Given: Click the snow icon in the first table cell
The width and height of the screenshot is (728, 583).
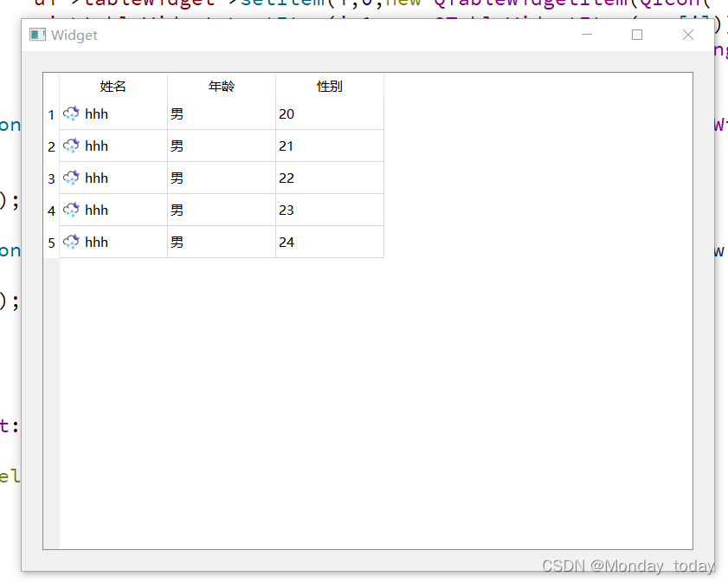Looking at the screenshot, I should pos(71,113).
